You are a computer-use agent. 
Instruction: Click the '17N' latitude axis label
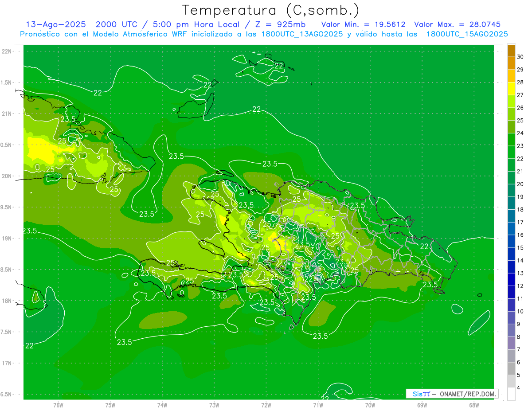pos(7,363)
